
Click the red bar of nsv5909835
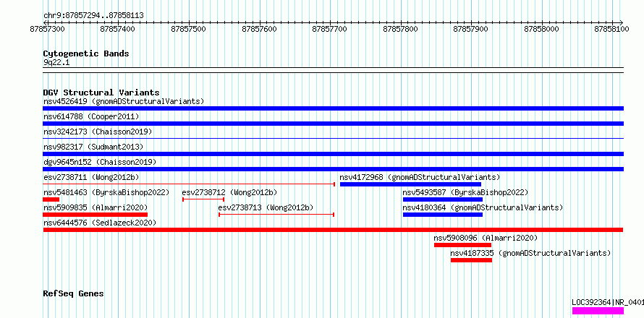tap(95, 214)
